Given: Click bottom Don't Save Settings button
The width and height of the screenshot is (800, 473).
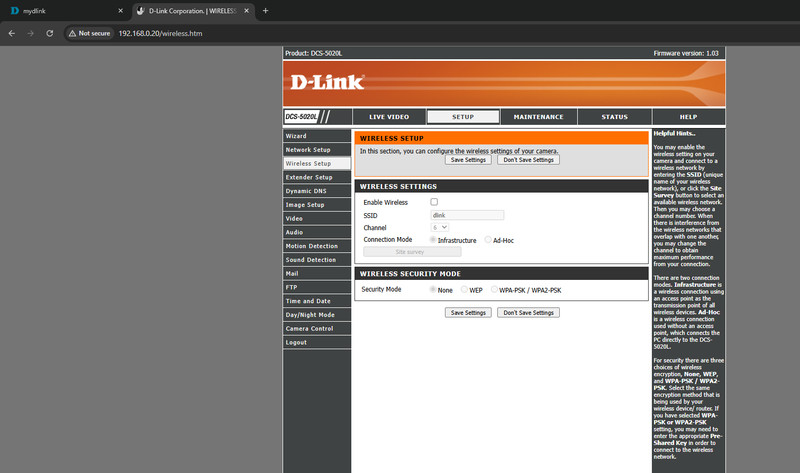Looking at the screenshot, I should pos(529,312).
